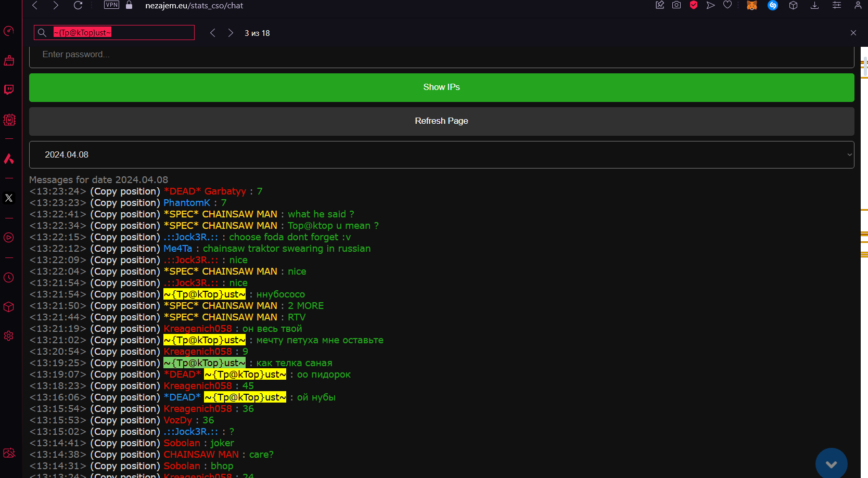Go to next find-in-page match
The image size is (868, 478).
point(231,33)
